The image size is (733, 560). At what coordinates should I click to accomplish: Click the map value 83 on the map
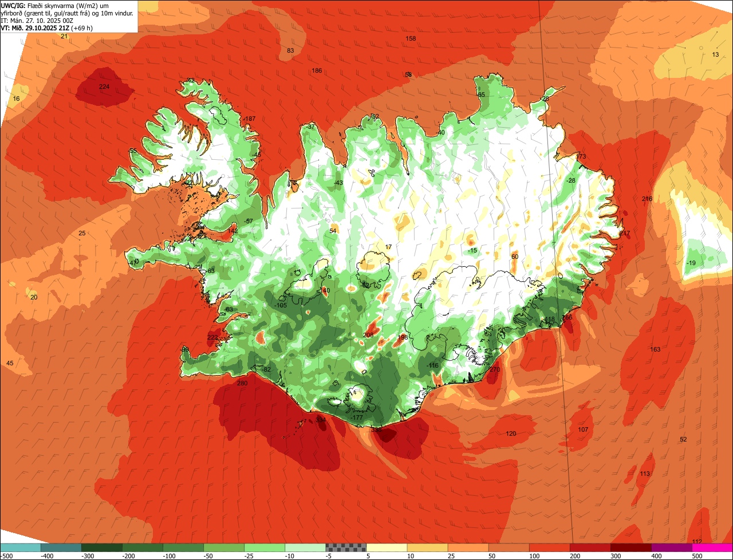290,50
